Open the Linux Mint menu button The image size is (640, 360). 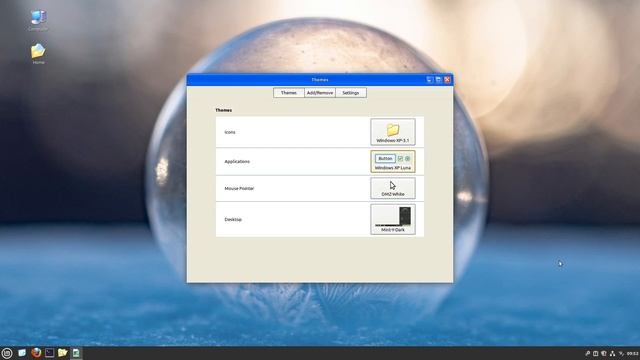[7, 353]
